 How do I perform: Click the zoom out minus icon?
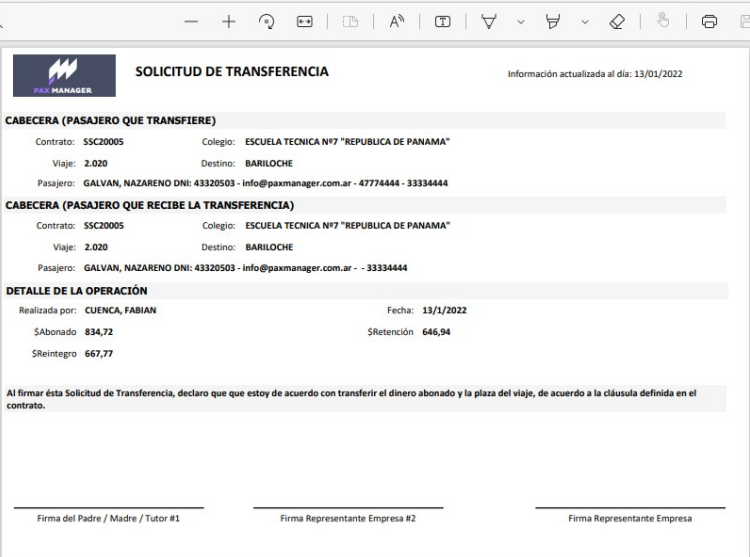[191, 22]
